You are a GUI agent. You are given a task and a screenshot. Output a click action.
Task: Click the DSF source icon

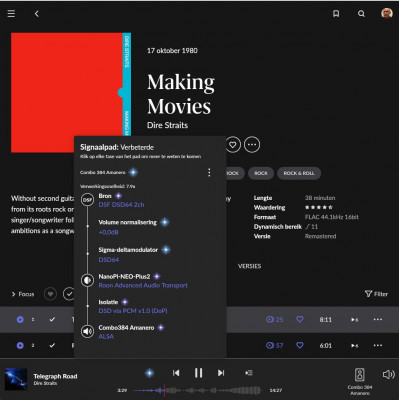click(87, 200)
